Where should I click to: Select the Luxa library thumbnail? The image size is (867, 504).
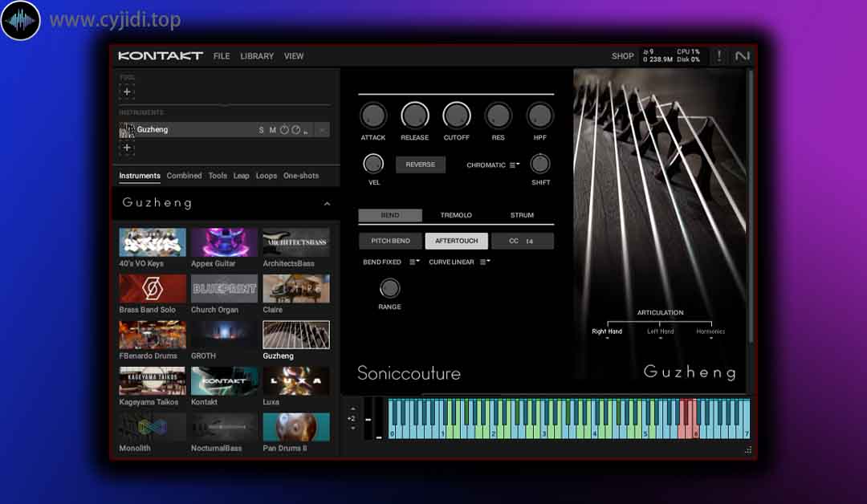(296, 380)
